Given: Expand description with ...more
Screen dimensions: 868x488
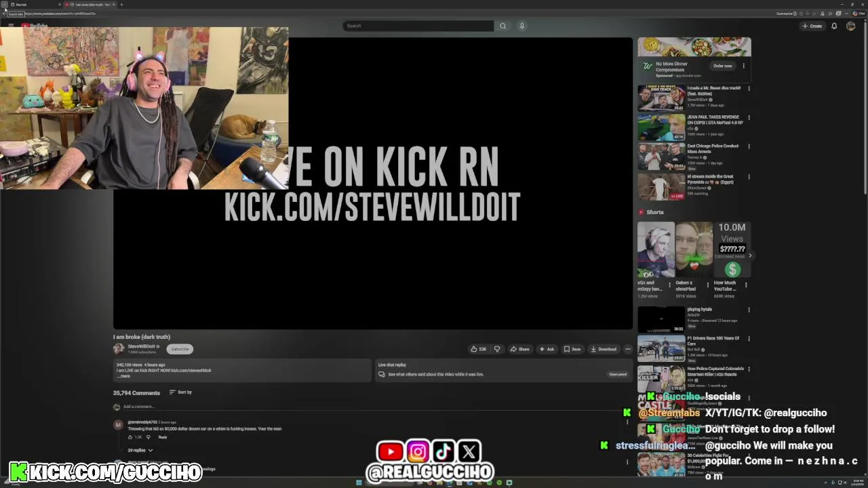Looking at the screenshot, I should coord(124,376).
